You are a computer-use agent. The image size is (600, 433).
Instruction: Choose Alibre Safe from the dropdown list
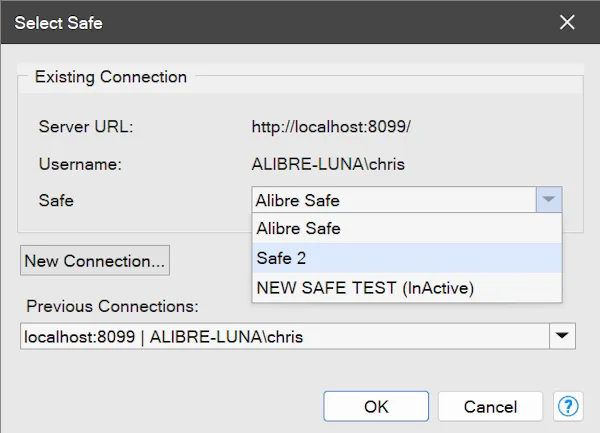pyautogui.click(x=407, y=228)
